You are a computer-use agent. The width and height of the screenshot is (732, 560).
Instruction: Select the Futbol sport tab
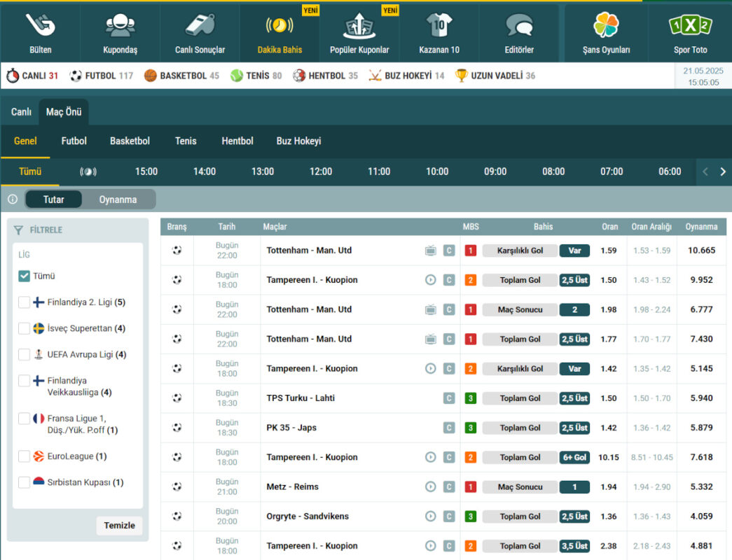(x=74, y=141)
